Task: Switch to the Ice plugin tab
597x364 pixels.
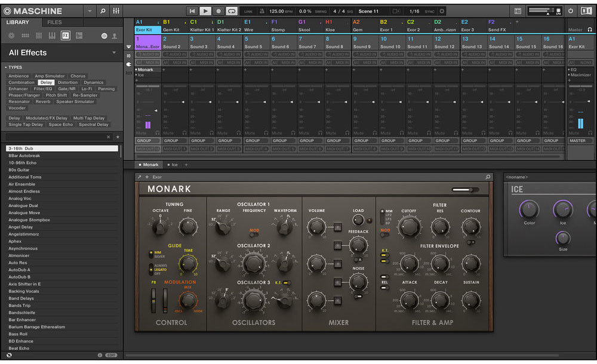Action: click(x=174, y=165)
